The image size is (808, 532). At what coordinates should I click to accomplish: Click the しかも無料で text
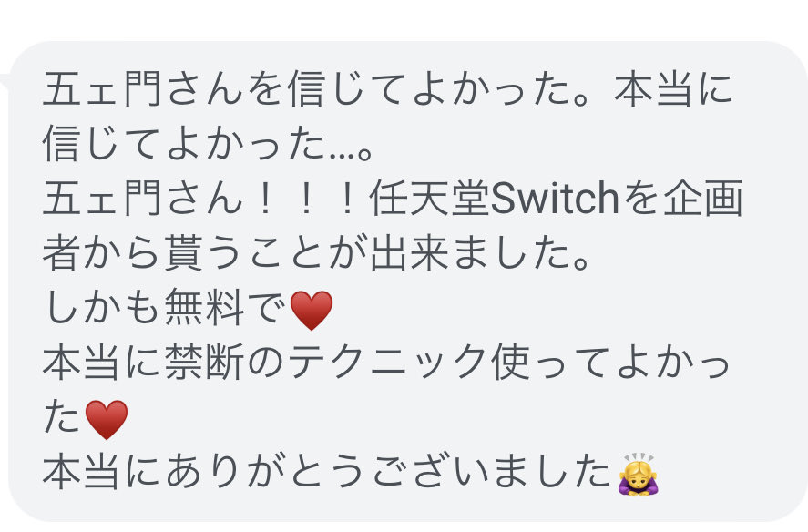(x=164, y=308)
